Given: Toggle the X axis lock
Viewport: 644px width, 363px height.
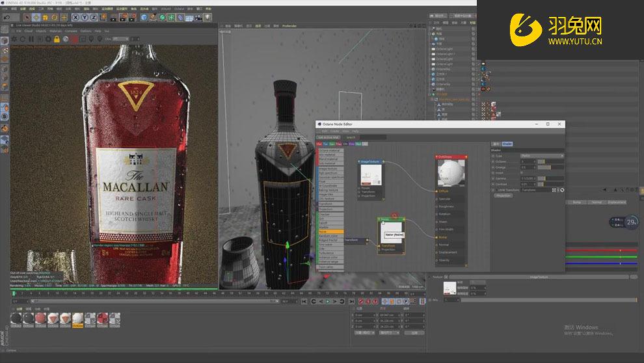Looking at the screenshot, I should 75,18.
